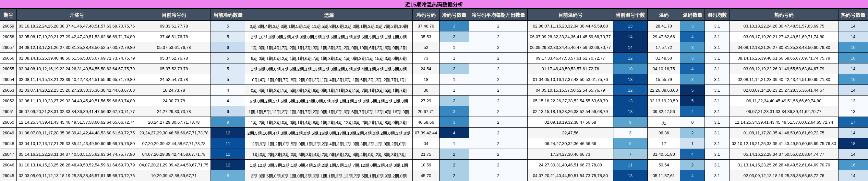Select current warm count 7 in row 26047
Viewport: 868px width, 181px height.
(x=630, y=154)
